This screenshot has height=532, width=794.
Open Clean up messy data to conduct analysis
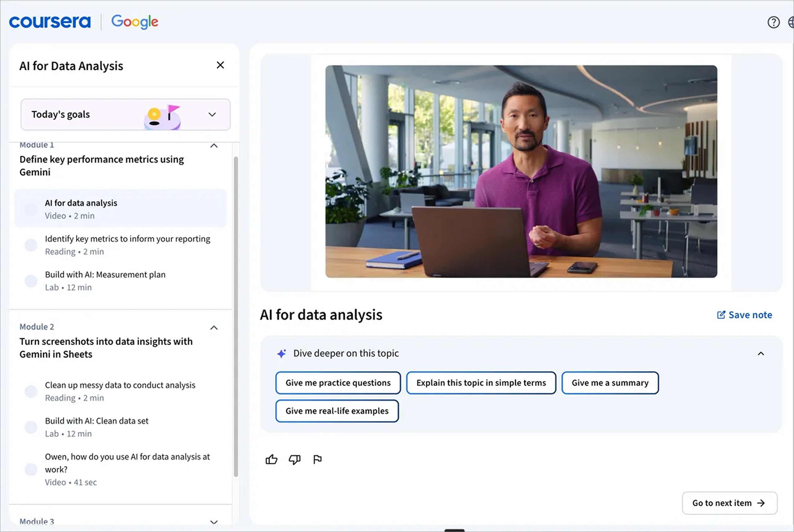[x=121, y=391]
